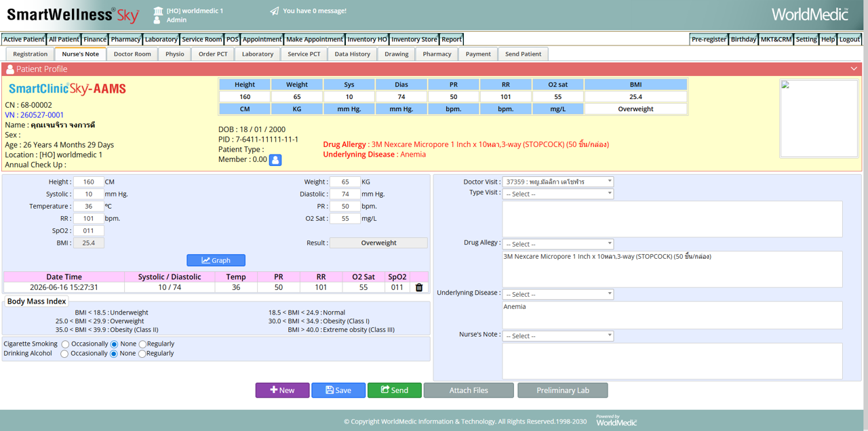This screenshot has width=868, height=431.
Task: Collapse the Patient Profile panel chevron
Action: click(854, 68)
